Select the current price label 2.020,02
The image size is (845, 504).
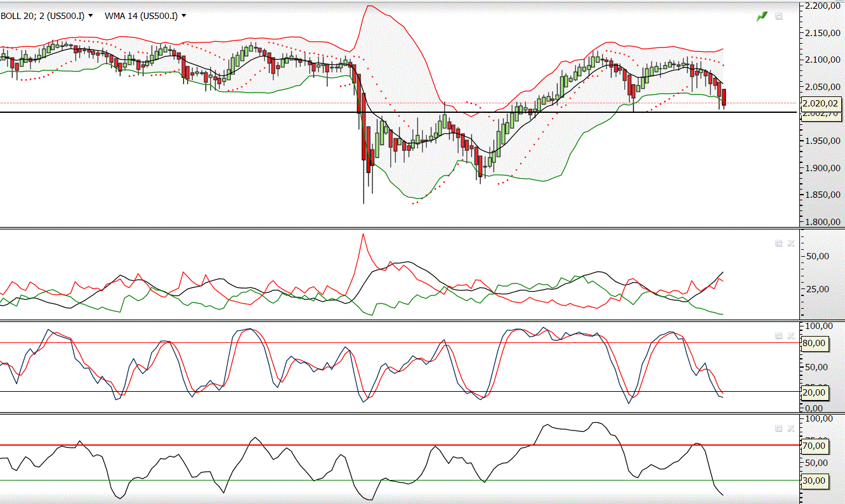click(x=821, y=103)
